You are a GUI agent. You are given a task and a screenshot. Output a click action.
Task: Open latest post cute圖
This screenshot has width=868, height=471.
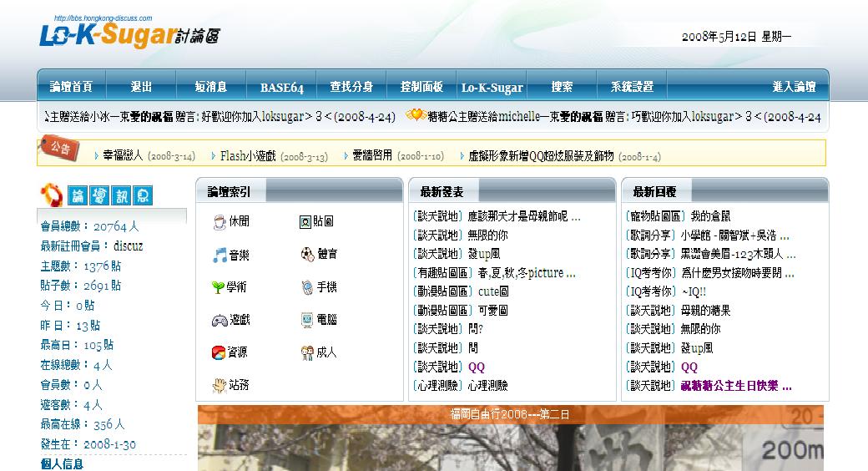coord(493,291)
